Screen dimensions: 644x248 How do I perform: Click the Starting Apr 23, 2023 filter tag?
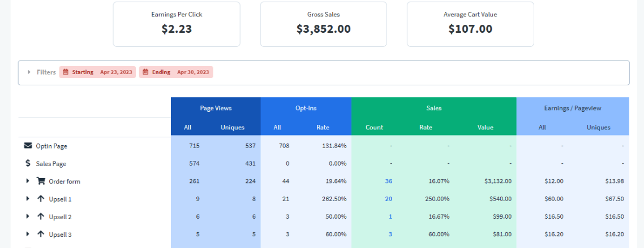97,72
